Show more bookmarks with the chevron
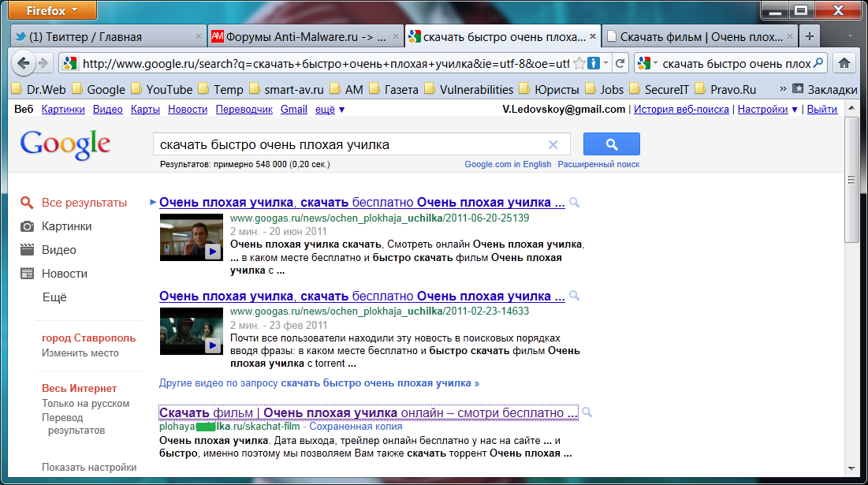 pyautogui.click(x=783, y=88)
